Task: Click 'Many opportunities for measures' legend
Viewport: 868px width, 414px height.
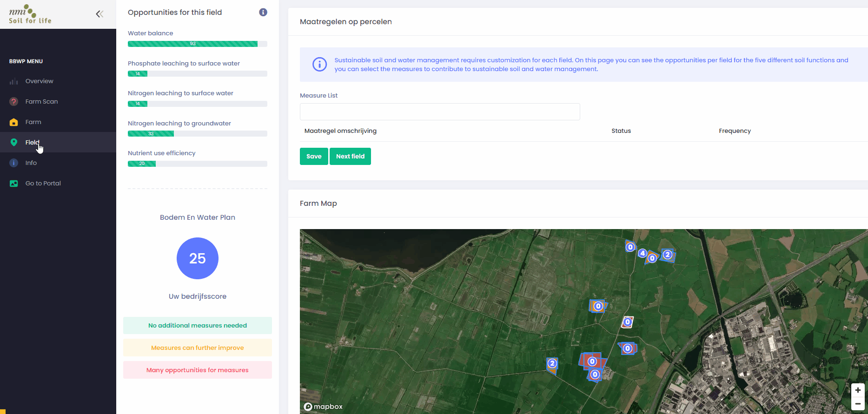Action: click(x=198, y=370)
